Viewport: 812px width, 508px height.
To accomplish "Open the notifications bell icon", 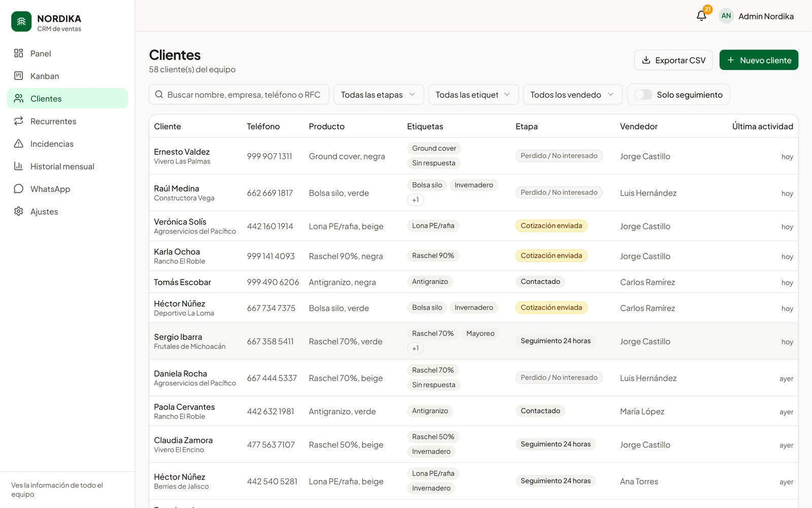I will pos(701,16).
